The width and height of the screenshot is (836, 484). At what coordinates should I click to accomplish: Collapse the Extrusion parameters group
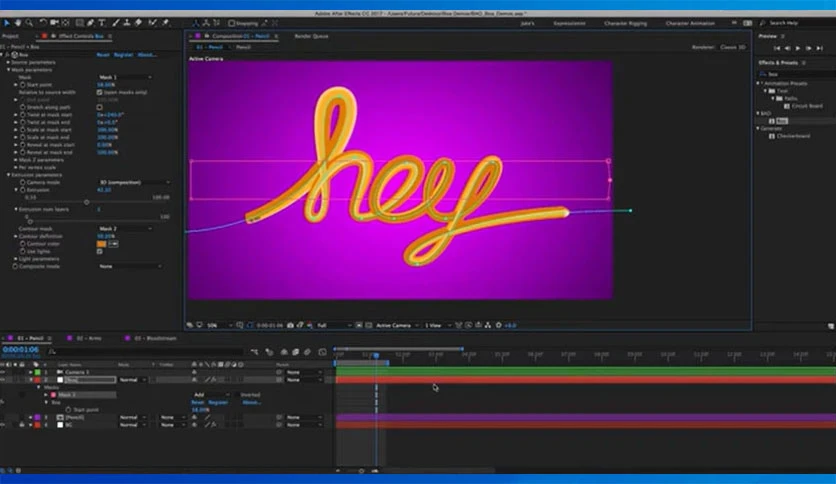point(9,175)
